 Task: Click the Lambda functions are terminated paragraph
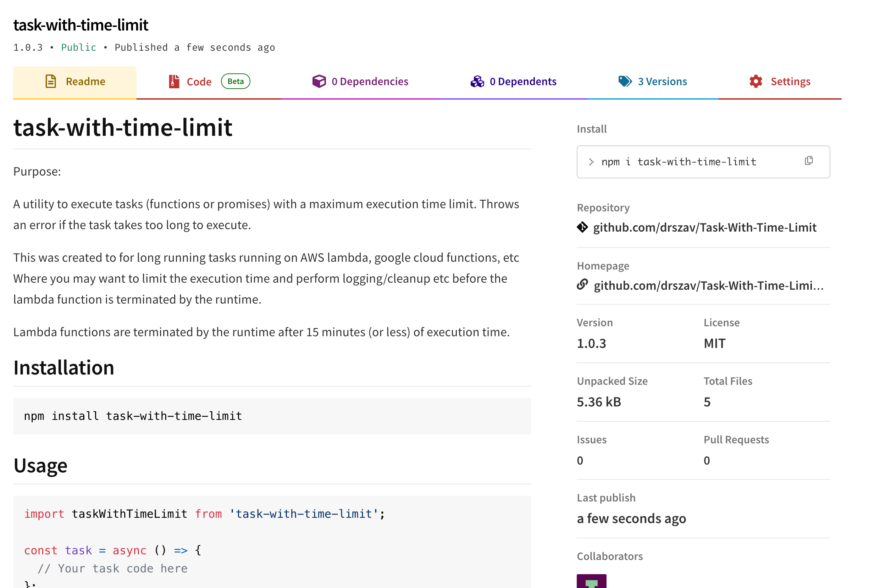pos(261,332)
